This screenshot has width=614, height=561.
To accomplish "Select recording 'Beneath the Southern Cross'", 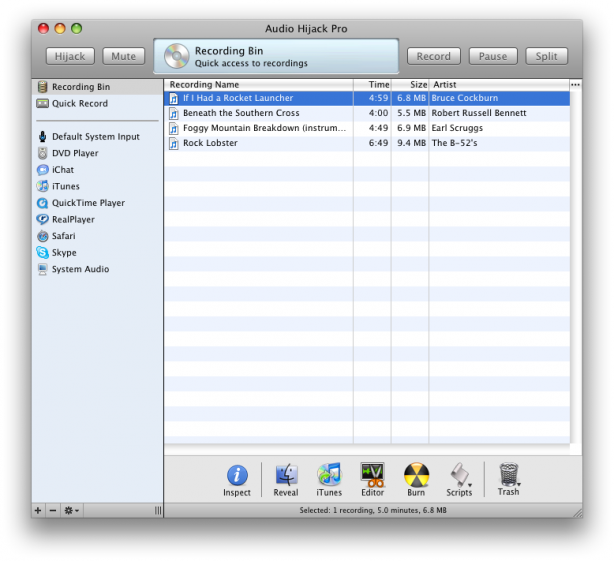I will point(367,113).
